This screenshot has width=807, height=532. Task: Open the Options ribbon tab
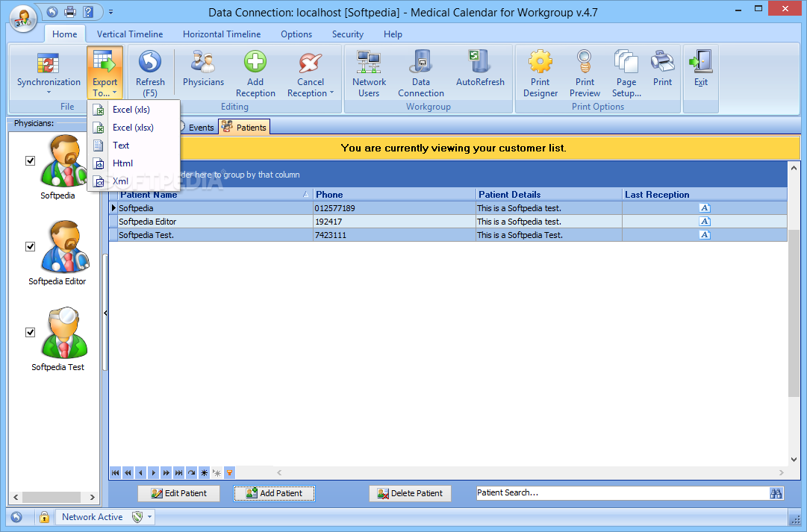click(296, 34)
